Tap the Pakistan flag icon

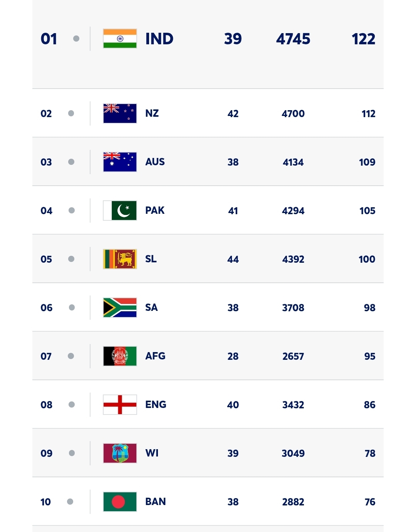120,210
